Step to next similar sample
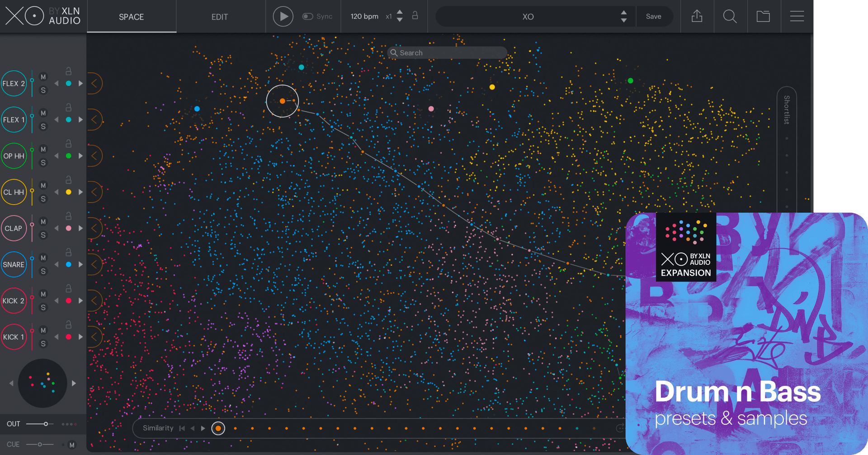This screenshot has height=455, width=868. (203, 428)
